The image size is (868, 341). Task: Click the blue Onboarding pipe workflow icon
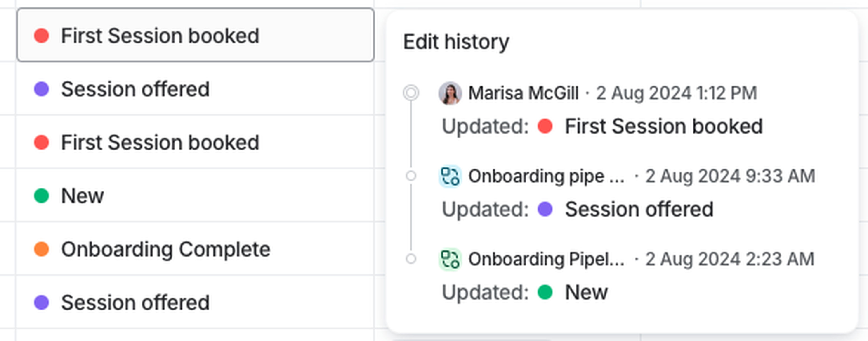450,176
